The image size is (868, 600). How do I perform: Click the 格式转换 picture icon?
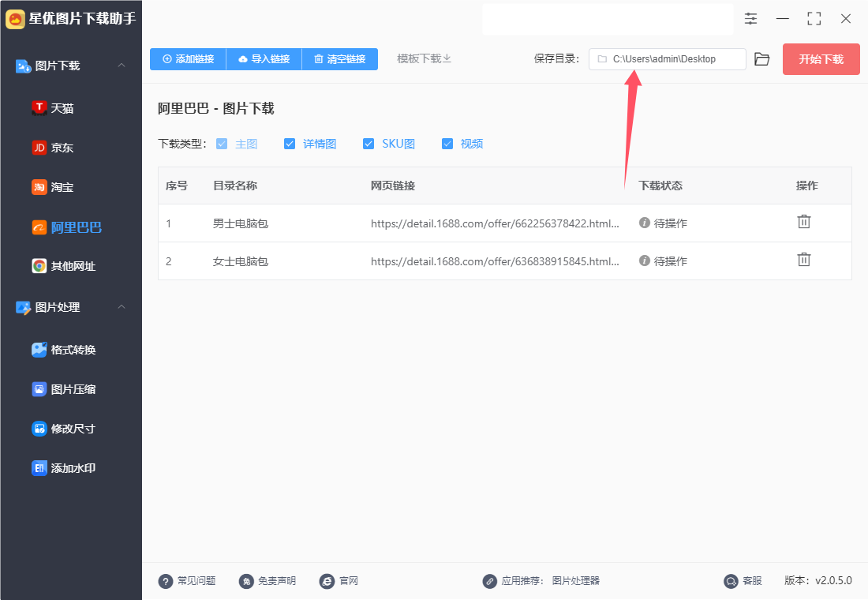pyautogui.click(x=39, y=350)
